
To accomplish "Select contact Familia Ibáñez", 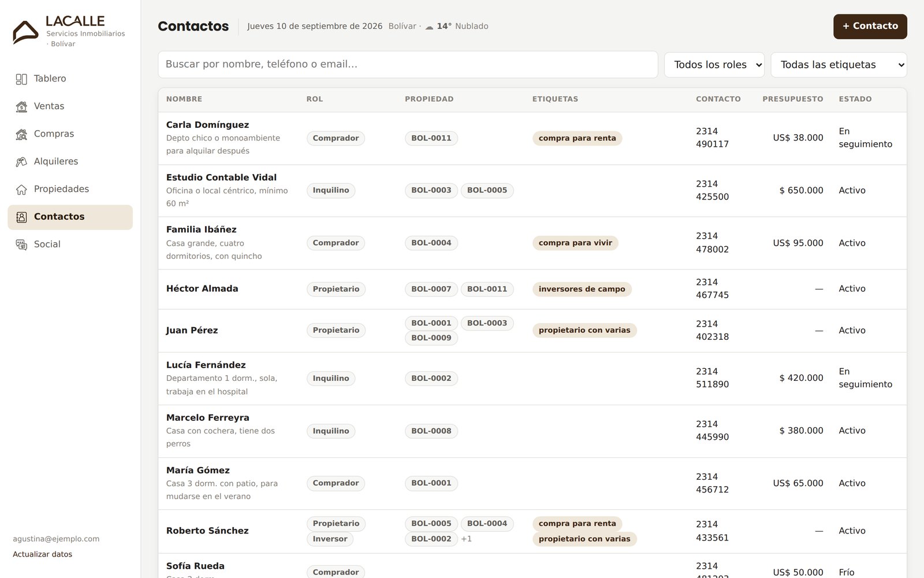I will [201, 229].
